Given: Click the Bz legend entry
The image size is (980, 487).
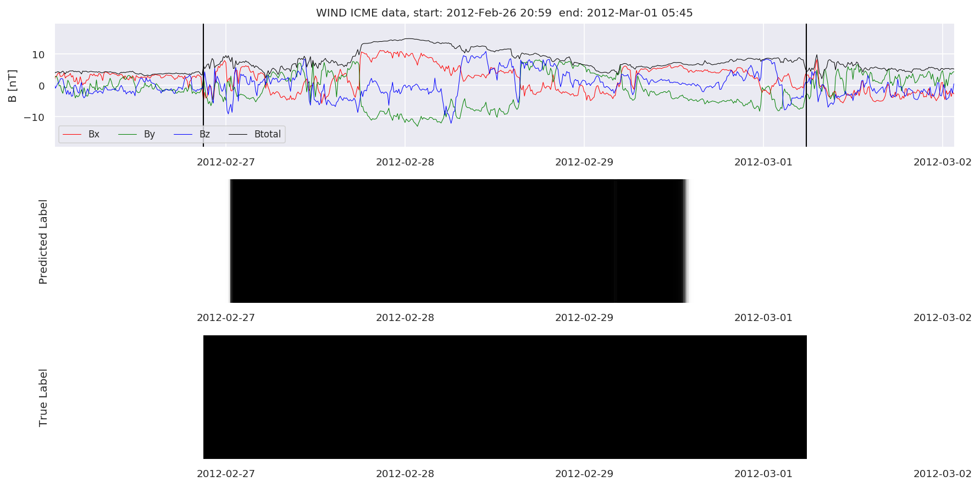Looking at the screenshot, I should click(192, 134).
